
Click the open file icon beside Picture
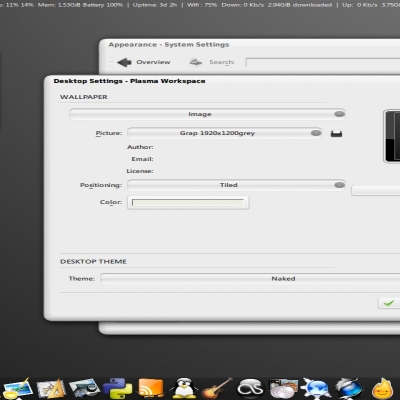point(336,134)
